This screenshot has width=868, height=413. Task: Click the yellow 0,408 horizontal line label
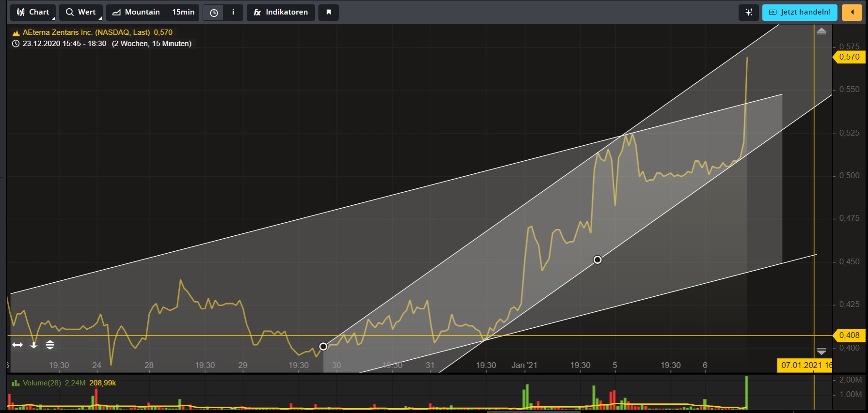coord(849,335)
